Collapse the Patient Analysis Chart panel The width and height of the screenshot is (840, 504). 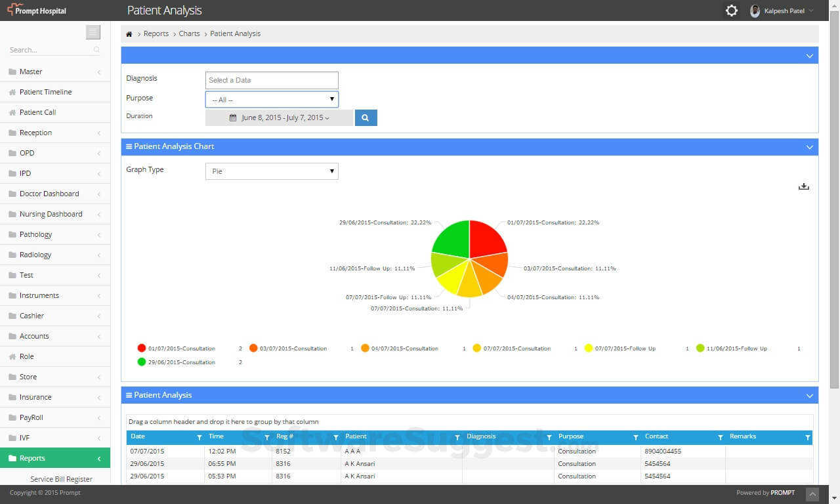tap(809, 146)
